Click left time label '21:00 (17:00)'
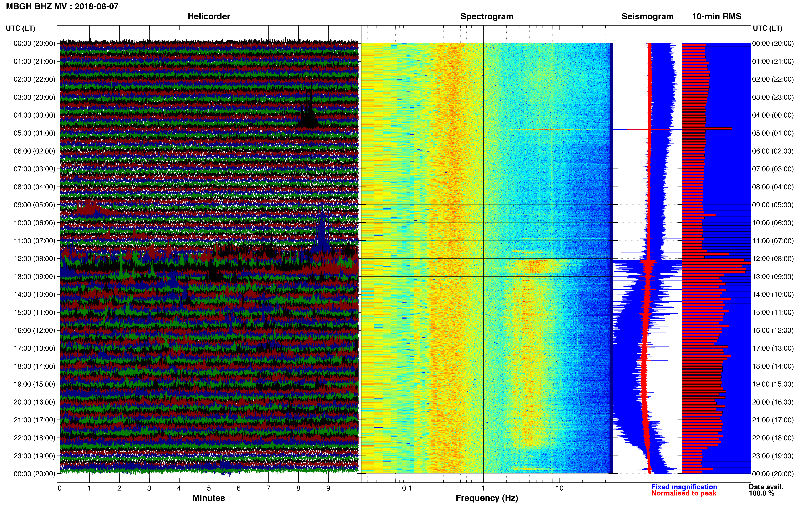The height and width of the screenshot is (508, 812). tap(34, 420)
